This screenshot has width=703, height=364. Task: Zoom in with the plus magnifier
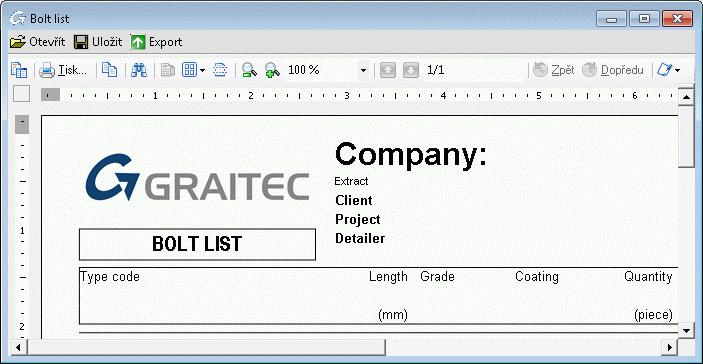pyautogui.click(x=272, y=70)
